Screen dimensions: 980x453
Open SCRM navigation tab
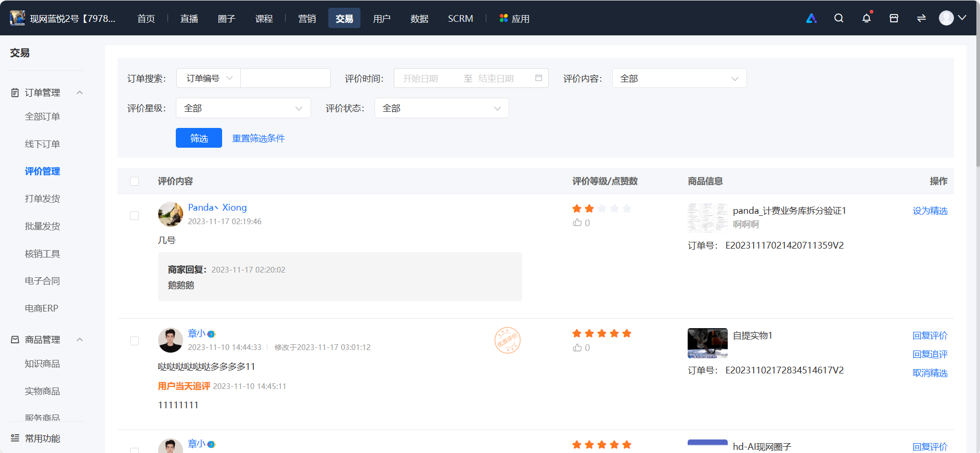[x=460, y=18]
